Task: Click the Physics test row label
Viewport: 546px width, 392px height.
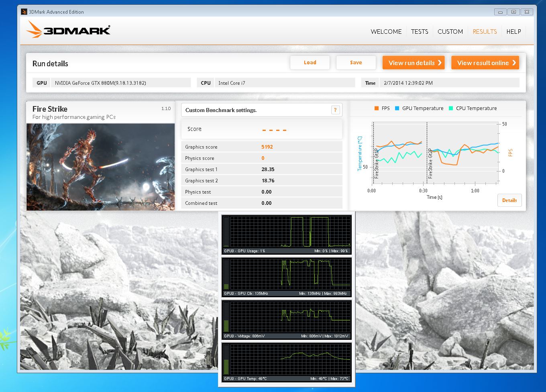Action: pos(198,192)
